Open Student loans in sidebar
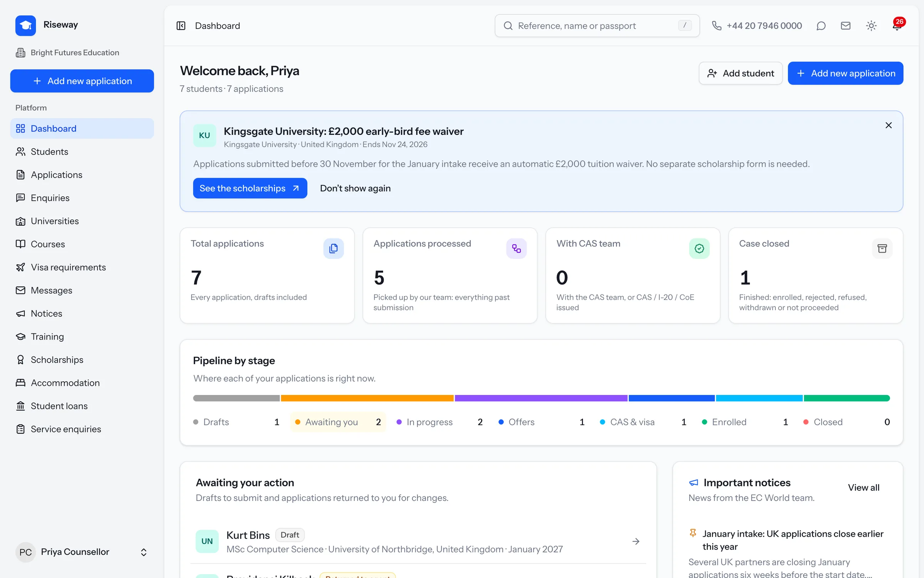 (x=82, y=406)
